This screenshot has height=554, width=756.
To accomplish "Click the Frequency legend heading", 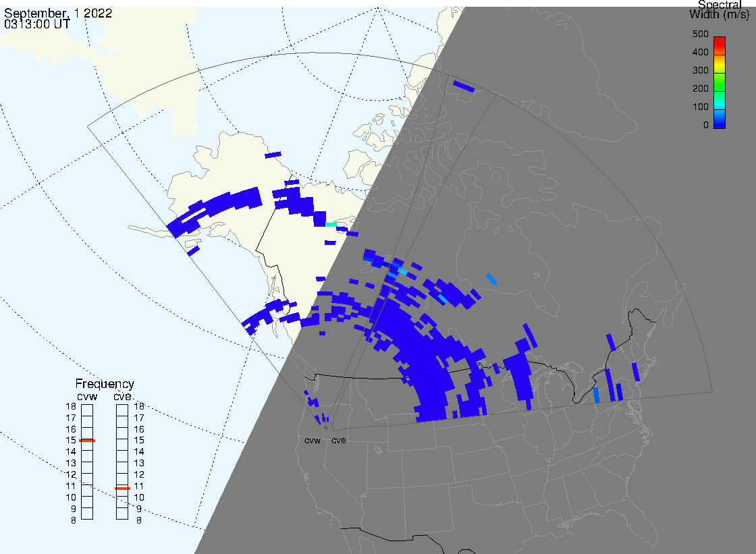I will (105, 384).
